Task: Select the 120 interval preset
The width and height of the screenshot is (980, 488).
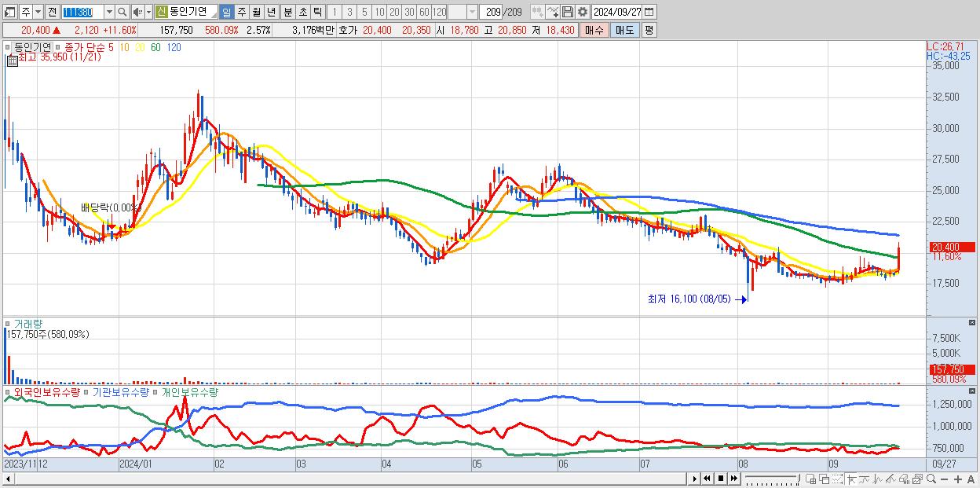Action: click(x=439, y=12)
